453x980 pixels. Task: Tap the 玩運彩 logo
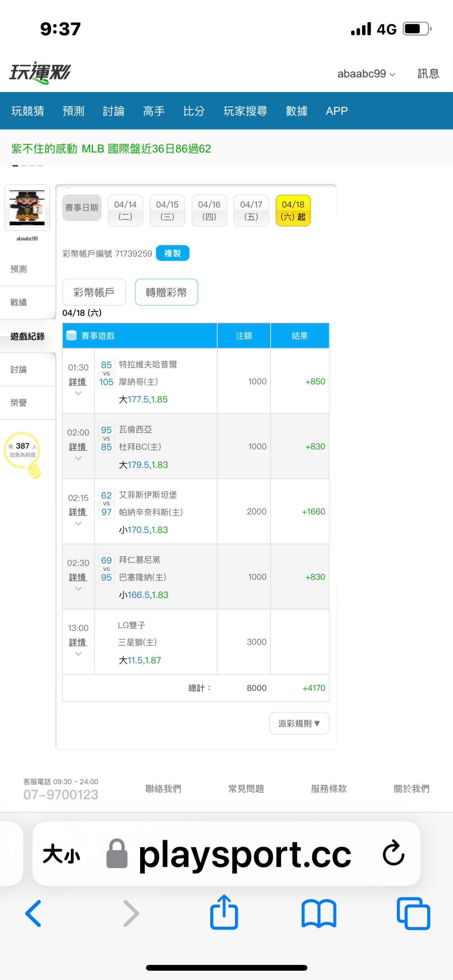[40, 73]
